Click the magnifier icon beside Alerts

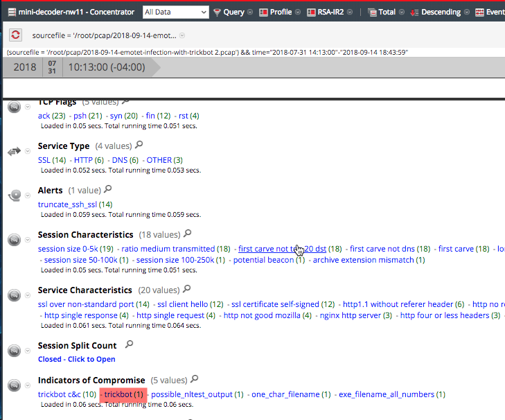coord(107,189)
